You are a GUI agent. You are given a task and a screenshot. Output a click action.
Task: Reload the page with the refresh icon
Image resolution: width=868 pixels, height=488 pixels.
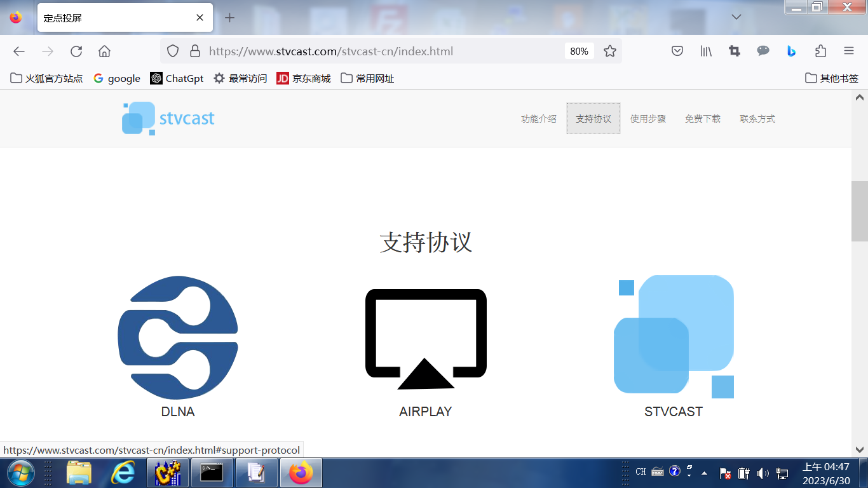coord(76,51)
